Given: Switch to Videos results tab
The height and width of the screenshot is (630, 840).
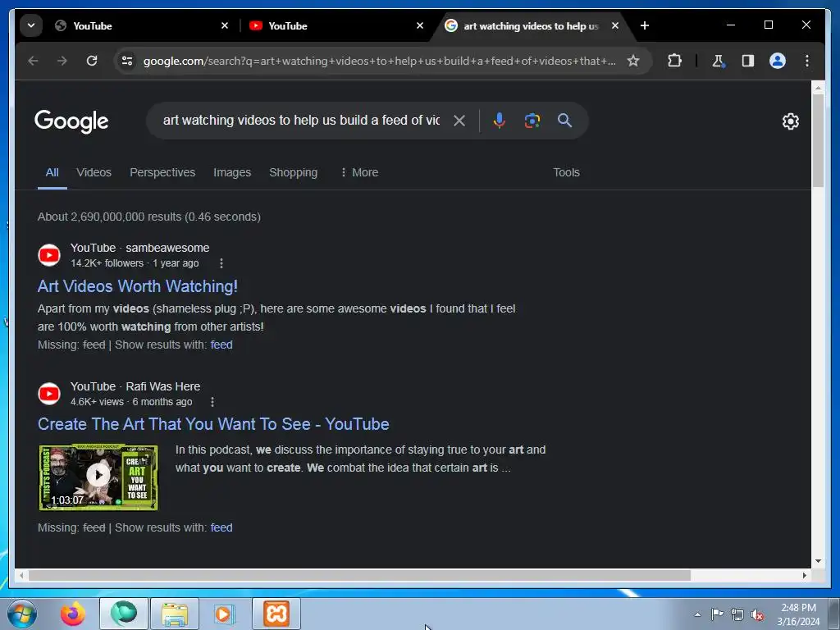Looking at the screenshot, I should coord(94,172).
